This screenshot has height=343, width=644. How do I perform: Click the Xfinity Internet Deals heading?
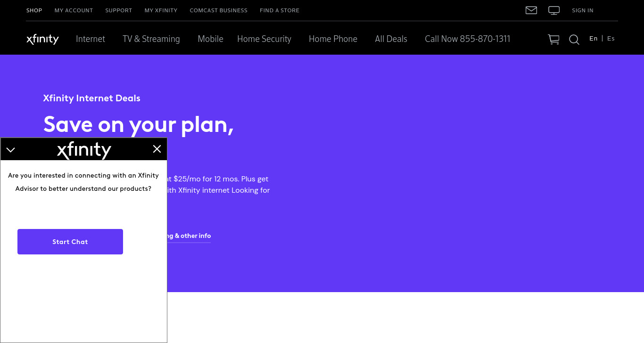click(92, 98)
